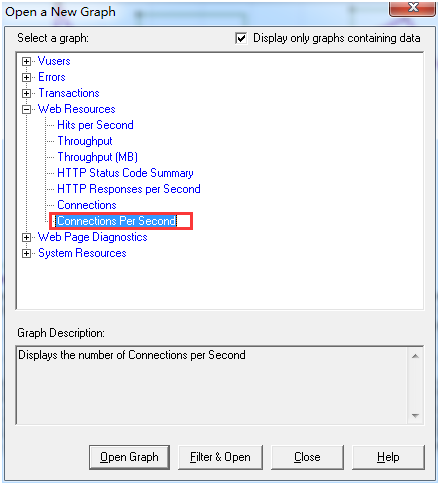Select Connections Per Second graph
Image resolution: width=440 pixels, height=485 pixels.
(x=116, y=221)
